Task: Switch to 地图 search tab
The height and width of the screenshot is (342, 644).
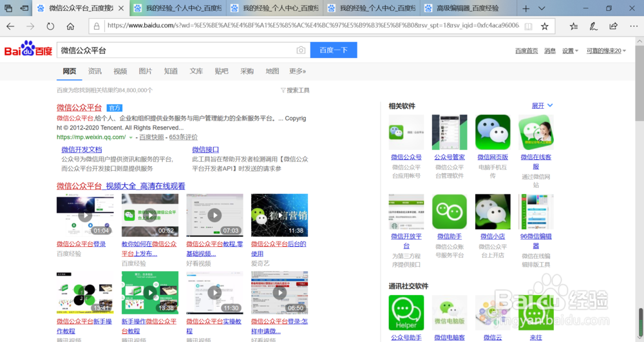Action: click(272, 71)
